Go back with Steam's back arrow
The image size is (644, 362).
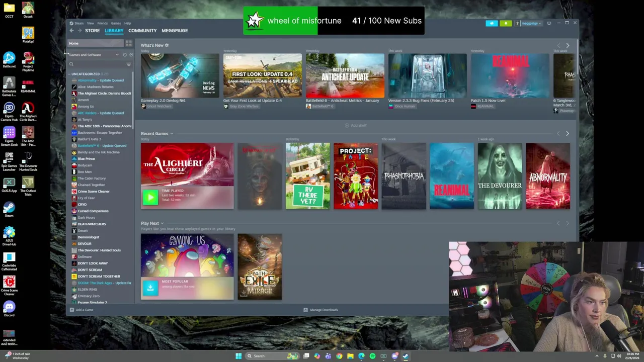point(71,31)
